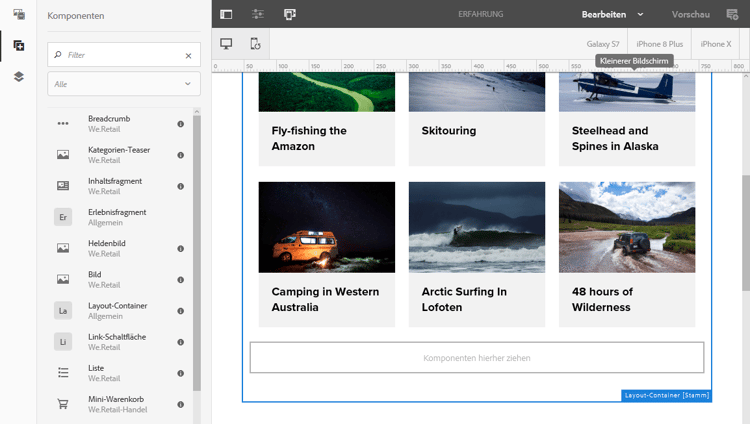750x424 pixels.
Task: Clear the filter field with the X
Action: (188, 56)
